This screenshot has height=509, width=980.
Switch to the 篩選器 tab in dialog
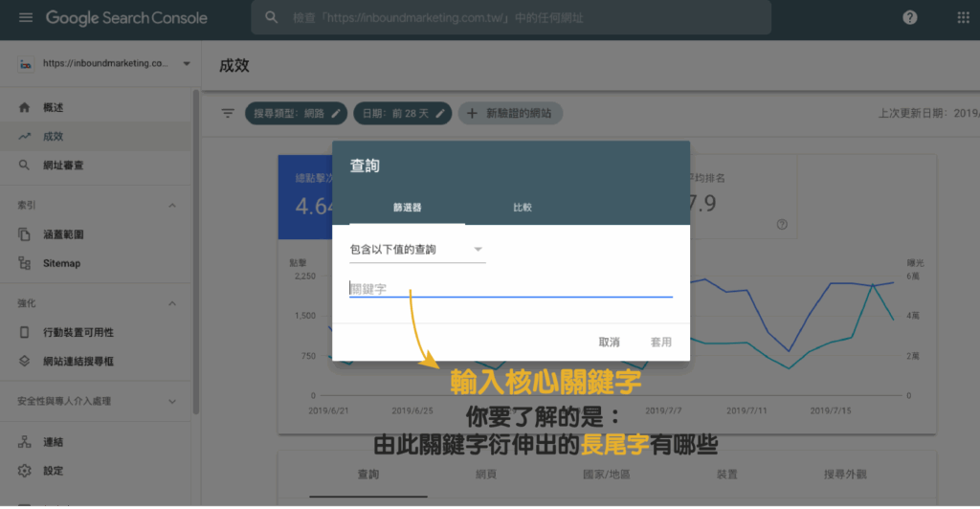click(407, 208)
